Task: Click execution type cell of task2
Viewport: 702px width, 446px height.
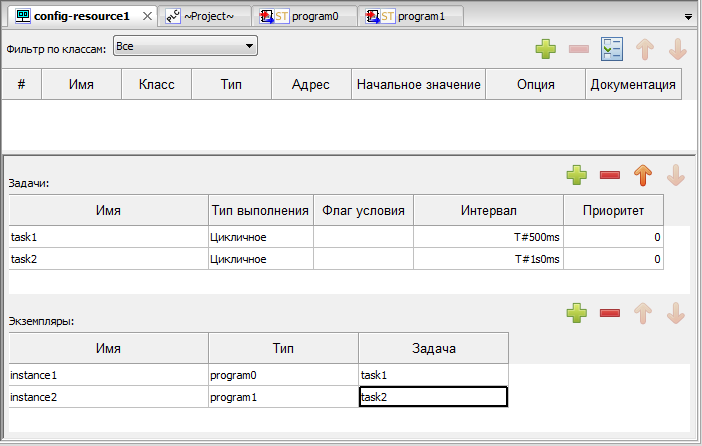Action: [x=260, y=259]
